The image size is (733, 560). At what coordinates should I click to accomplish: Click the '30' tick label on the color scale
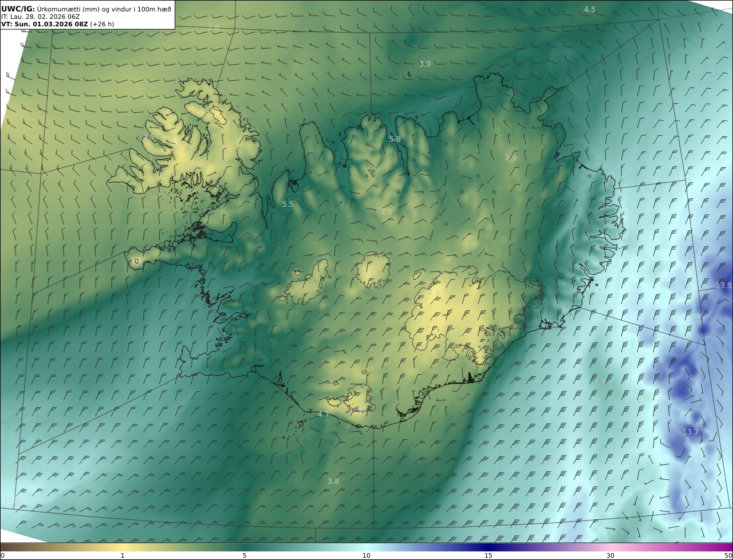[x=610, y=555]
